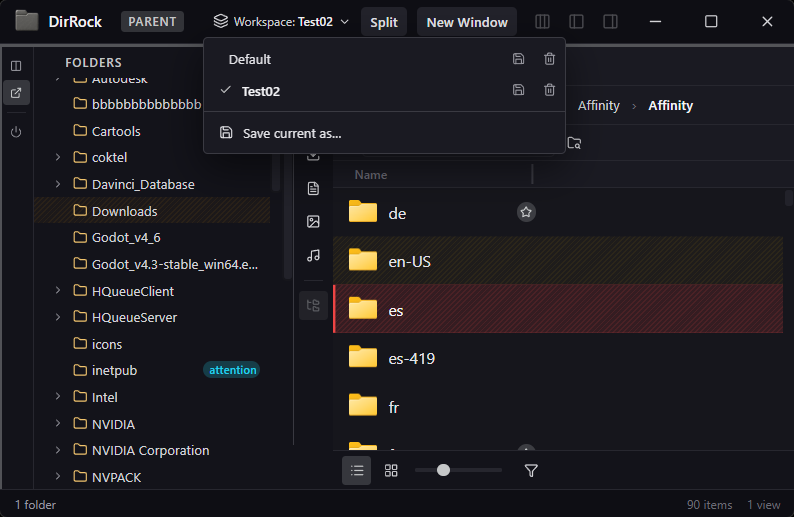Expand the NVIDIA Corporation tree node
The image size is (794, 517).
[x=58, y=450]
